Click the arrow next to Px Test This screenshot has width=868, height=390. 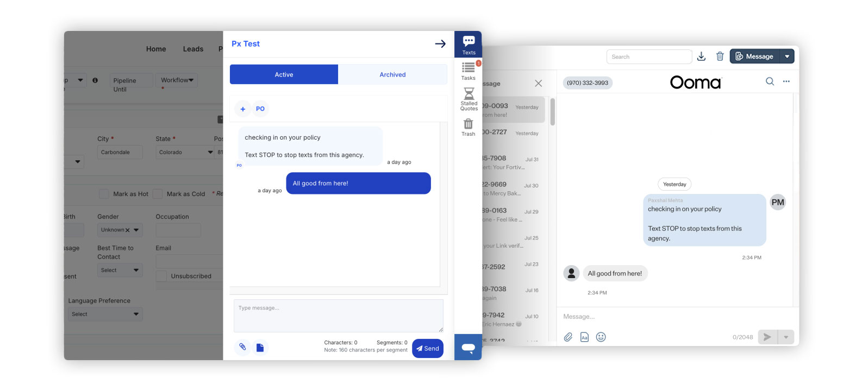[440, 44]
